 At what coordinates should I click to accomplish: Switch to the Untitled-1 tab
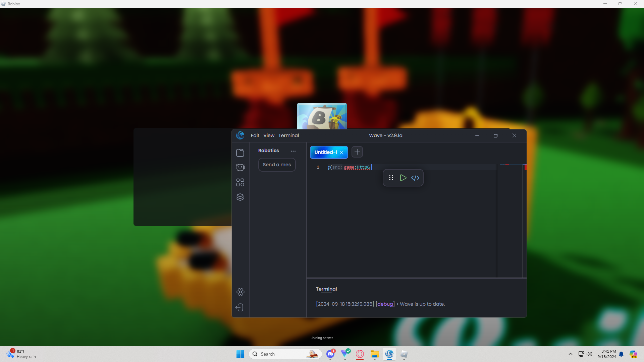(325, 152)
